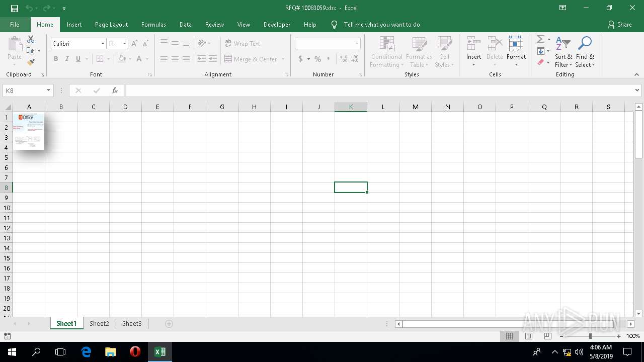Screen dimensions: 644x362
Task: Open the font name Calibri dropdown
Action: [103, 44]
